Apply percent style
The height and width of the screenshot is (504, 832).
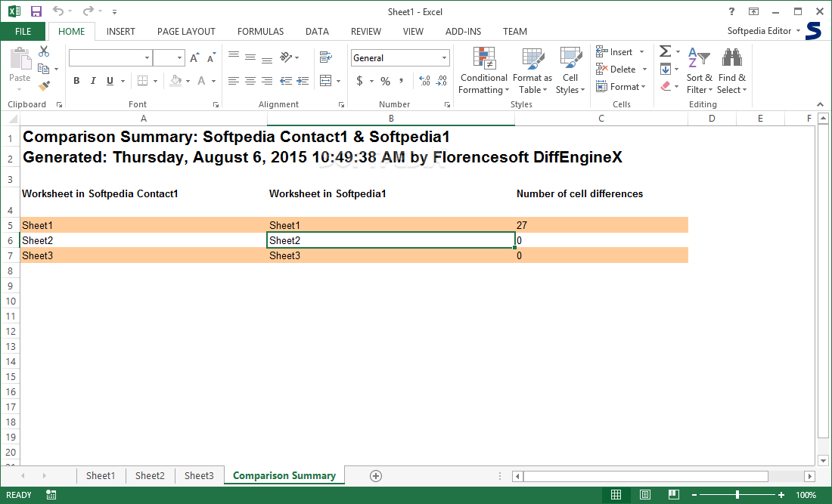[386, 81]
